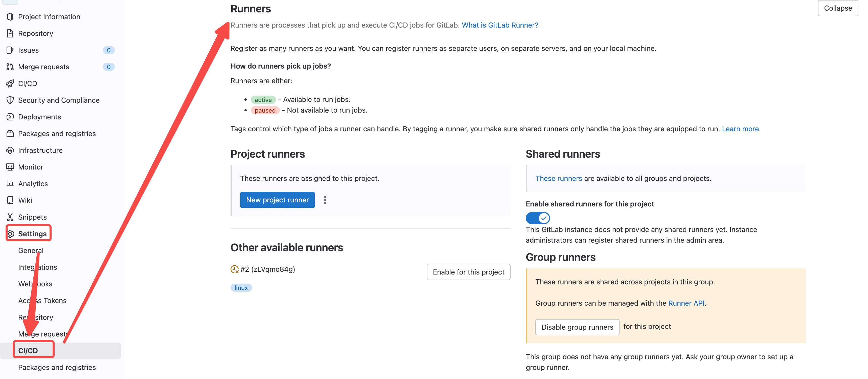868x379 pixels.
Task: Toggle shared runners for this project
Action: (537, 218)
